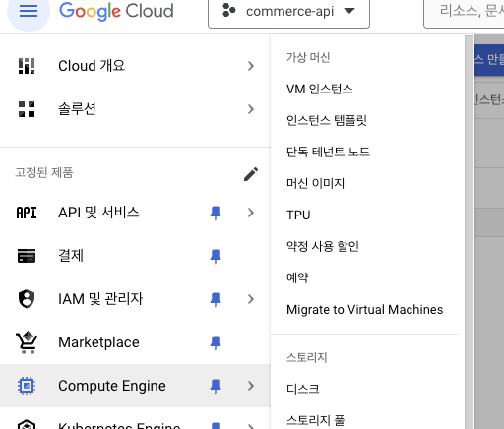Unpin Compute Engine
Screen dimensions: 504x429
tap(216, 386)
